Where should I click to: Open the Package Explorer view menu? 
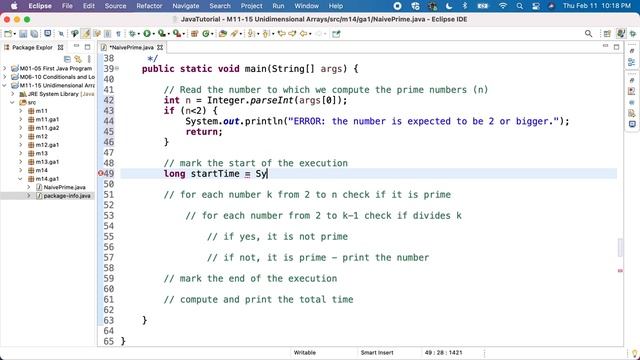click(89, 59)
